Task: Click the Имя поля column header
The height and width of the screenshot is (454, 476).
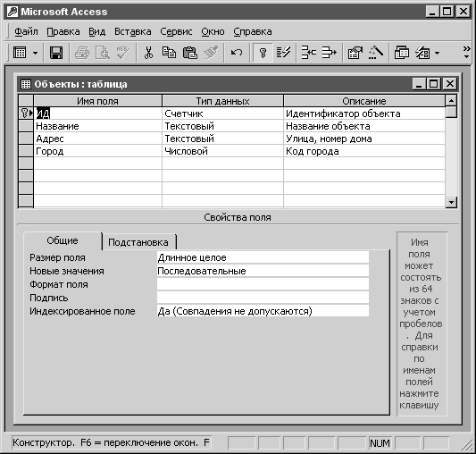Action: pos(97,101)
